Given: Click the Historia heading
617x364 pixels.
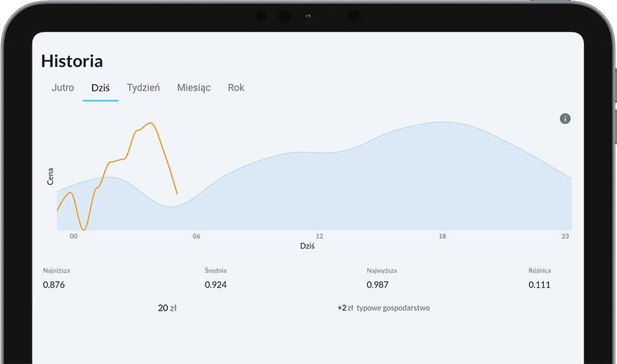Looking at the screenshot, I should point(72,61).
